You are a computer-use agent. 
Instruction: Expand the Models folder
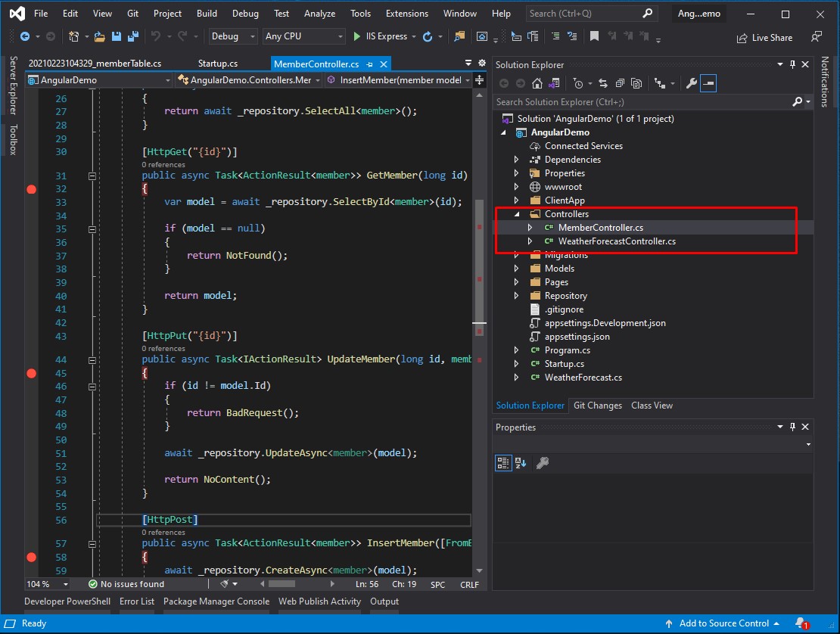pyautogui.click(x=516, y=269)
